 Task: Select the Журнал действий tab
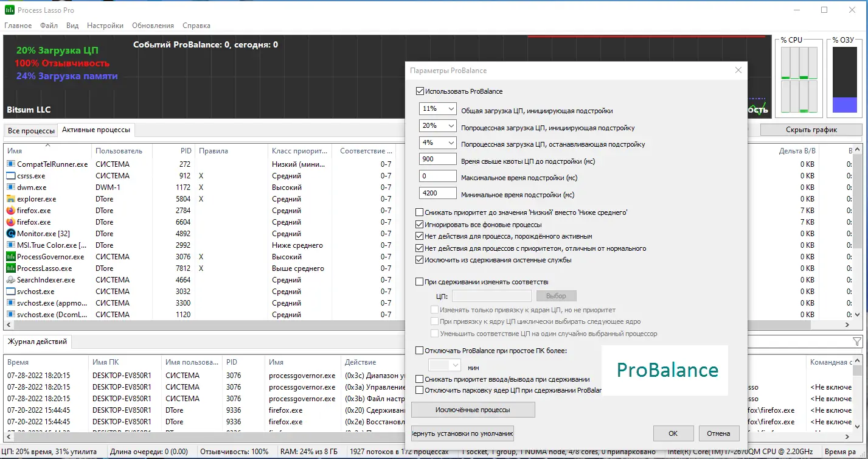38,342
